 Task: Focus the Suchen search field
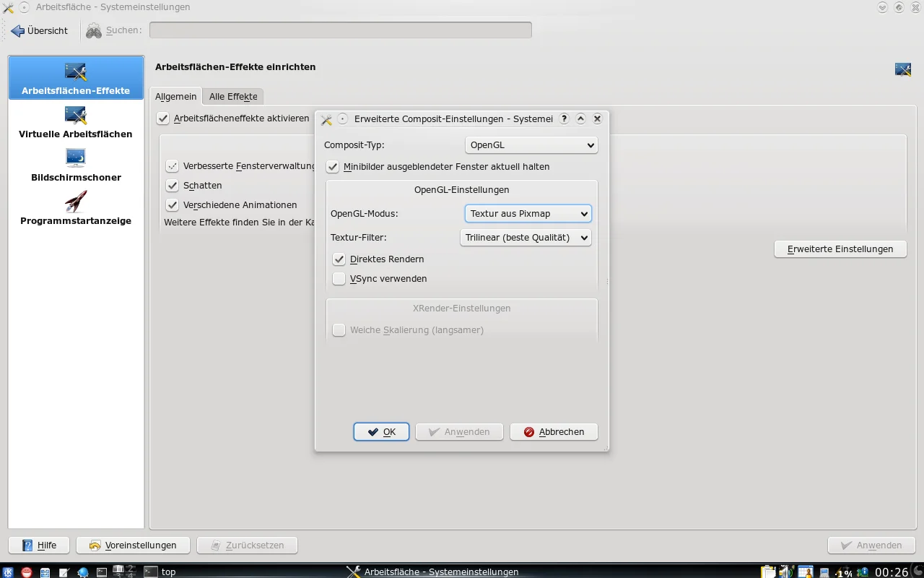340,30
